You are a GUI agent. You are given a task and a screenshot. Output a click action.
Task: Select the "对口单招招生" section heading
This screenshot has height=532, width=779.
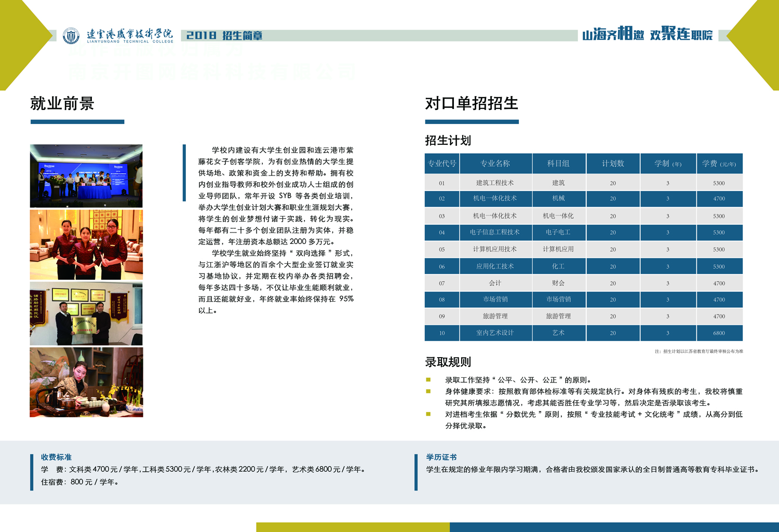[x=472, y=103]
